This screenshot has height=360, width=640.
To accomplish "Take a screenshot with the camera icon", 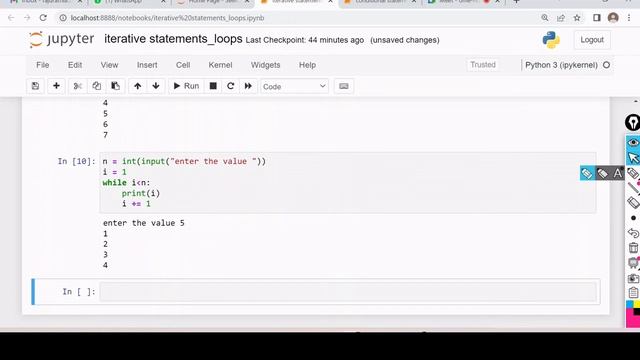I will pos(633,278).
